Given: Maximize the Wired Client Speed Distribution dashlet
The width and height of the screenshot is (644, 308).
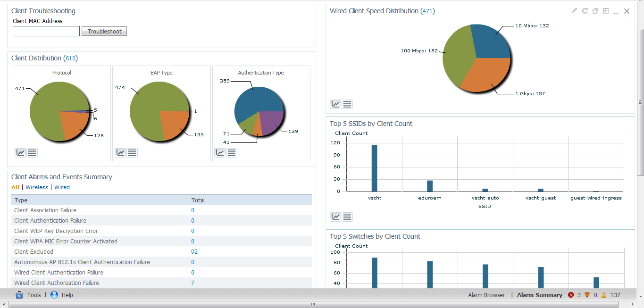Looking at the screenshot, I should 606,11.
